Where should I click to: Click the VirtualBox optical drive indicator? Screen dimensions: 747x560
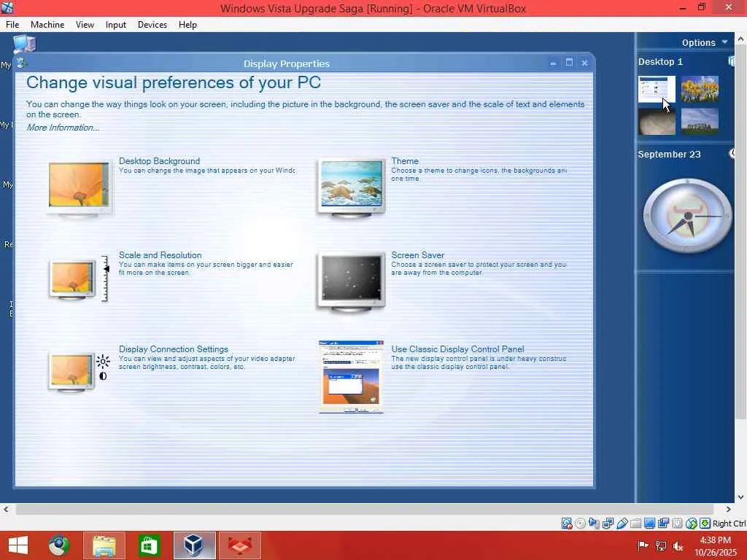coord(580,524)
